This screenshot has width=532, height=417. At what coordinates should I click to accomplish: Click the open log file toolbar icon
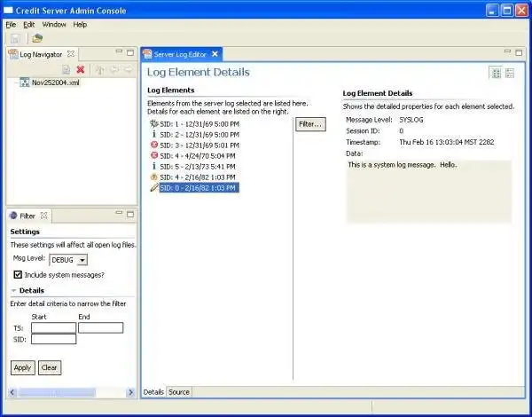coord(37,38)
